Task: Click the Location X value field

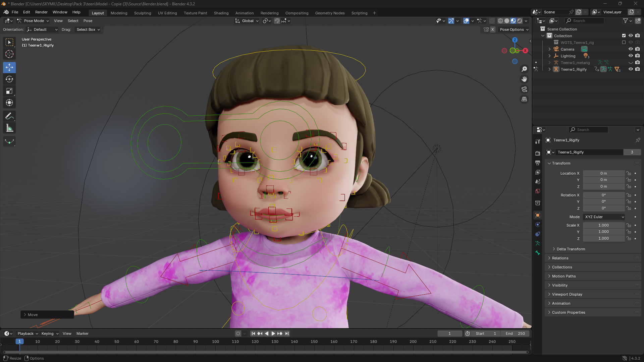Action: (x=604, y=173)
